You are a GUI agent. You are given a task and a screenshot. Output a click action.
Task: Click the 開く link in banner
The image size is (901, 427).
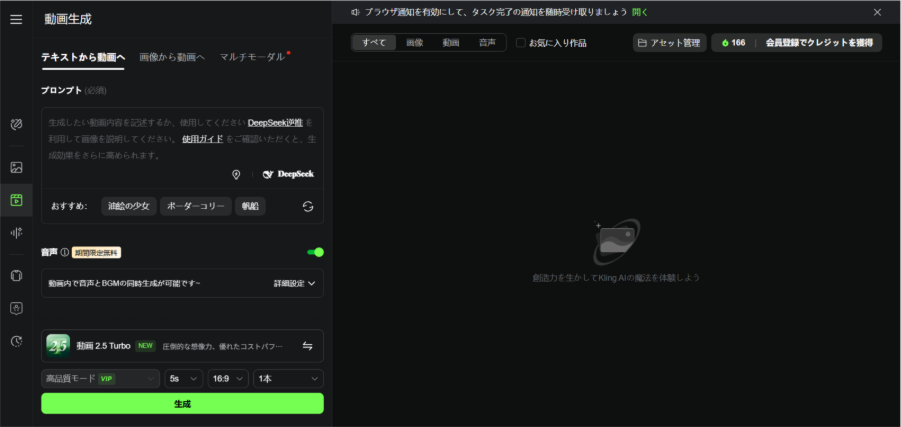point(640,12)
